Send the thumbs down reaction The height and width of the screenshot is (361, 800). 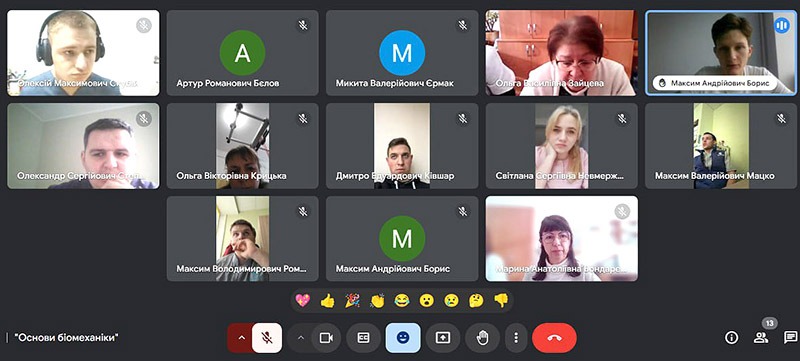[501, 301]
